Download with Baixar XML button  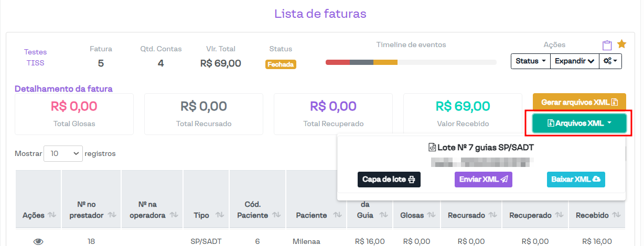pyautogui.click(x=576, y=180)
